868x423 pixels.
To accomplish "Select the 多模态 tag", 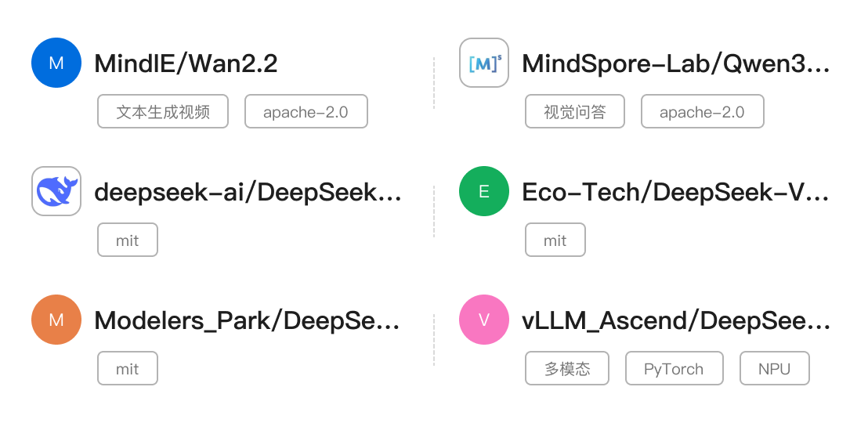I will pos(567,369).
